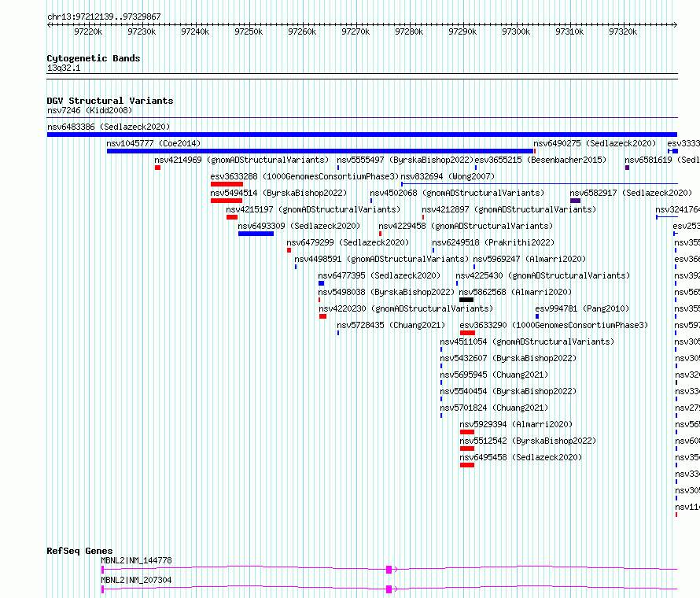Click nsv5555497 (ByrskaBishop2022) label
This screenshot has width=700, height=598.
(x=405, y=160)
